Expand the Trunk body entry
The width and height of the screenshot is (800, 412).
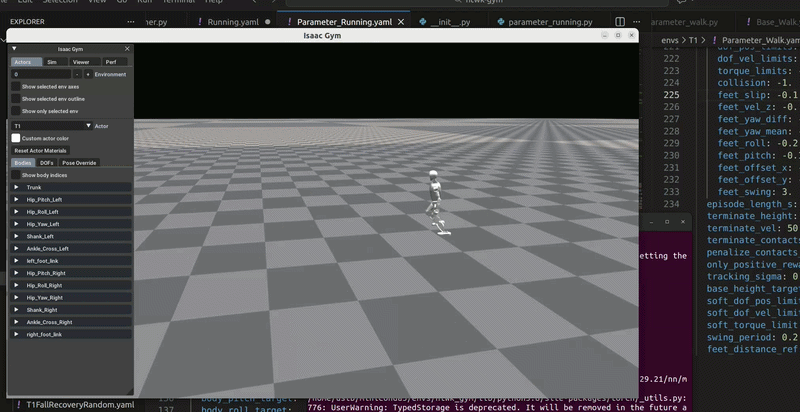coord(16,187)
